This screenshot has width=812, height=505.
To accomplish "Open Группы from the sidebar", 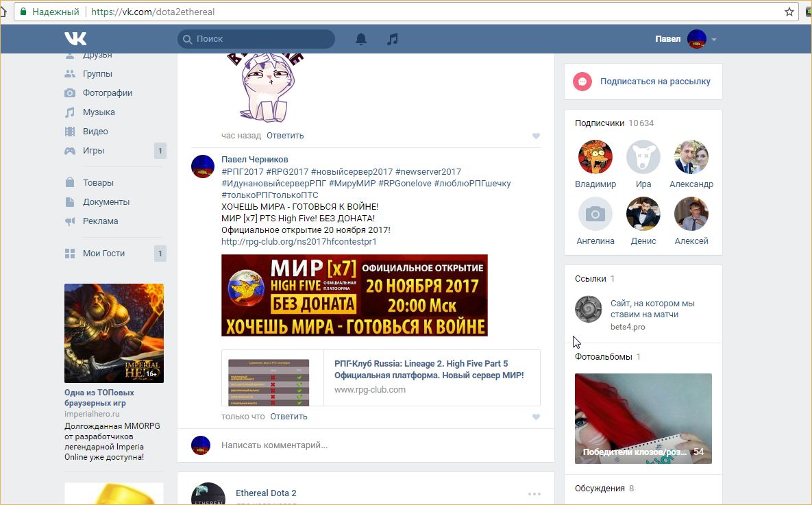I will (x=97, y=73).
